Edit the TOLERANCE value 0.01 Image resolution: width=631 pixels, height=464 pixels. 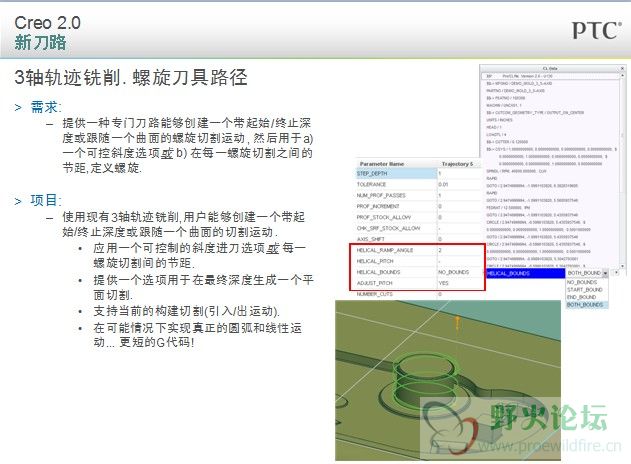pos(443,184)
